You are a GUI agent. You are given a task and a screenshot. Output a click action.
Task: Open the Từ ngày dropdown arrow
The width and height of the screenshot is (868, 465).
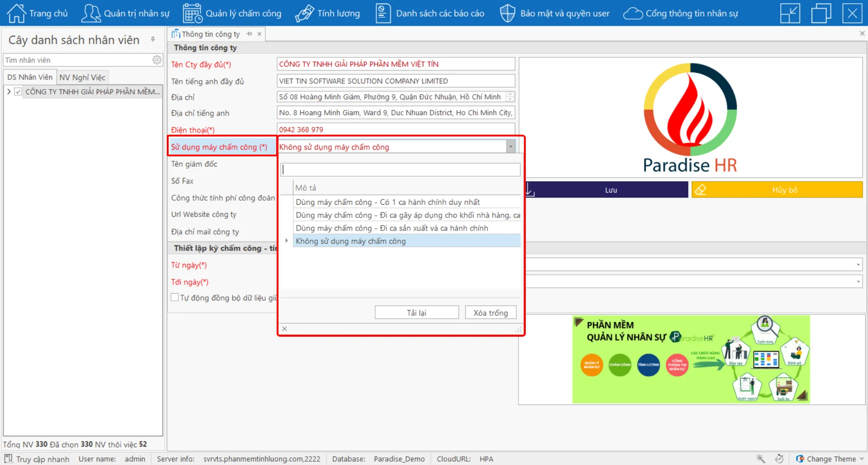tap(858, 264)
